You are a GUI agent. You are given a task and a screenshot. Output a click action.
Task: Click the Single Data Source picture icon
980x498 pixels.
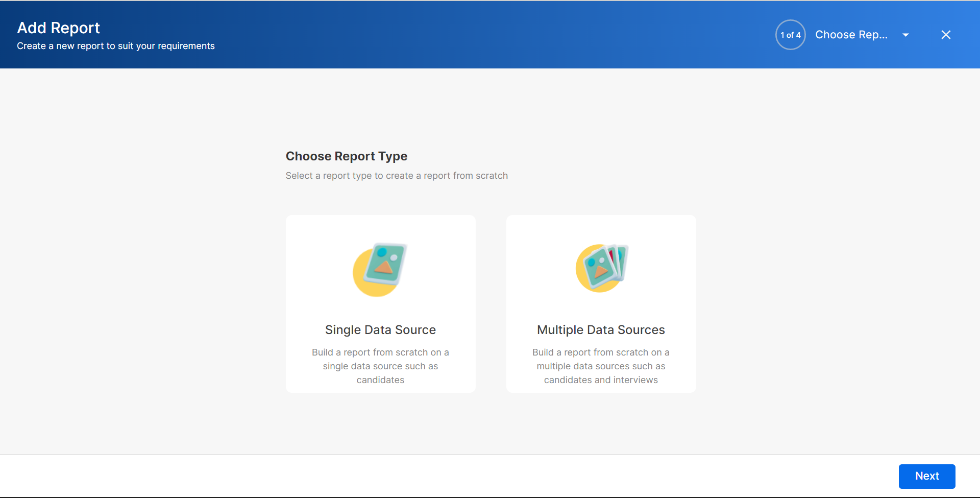tap(385, 264)
